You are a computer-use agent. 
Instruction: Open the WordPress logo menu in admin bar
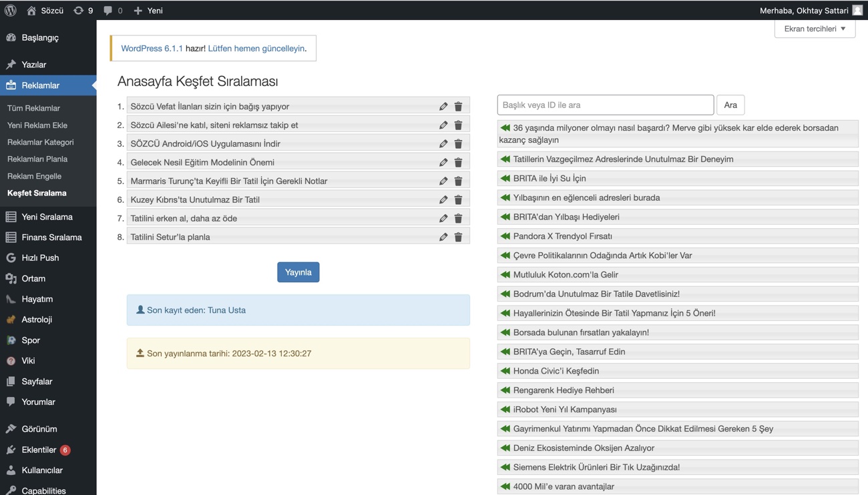[11, 10]
